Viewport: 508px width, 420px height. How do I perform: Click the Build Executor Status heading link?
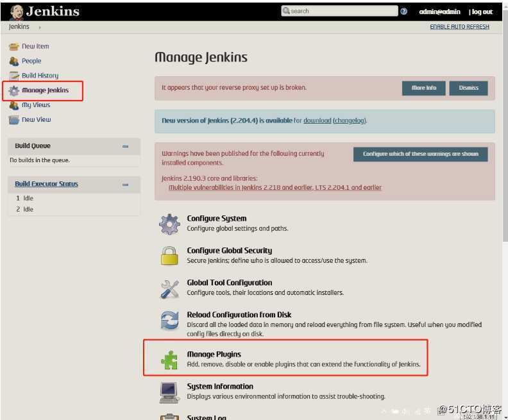46,184
